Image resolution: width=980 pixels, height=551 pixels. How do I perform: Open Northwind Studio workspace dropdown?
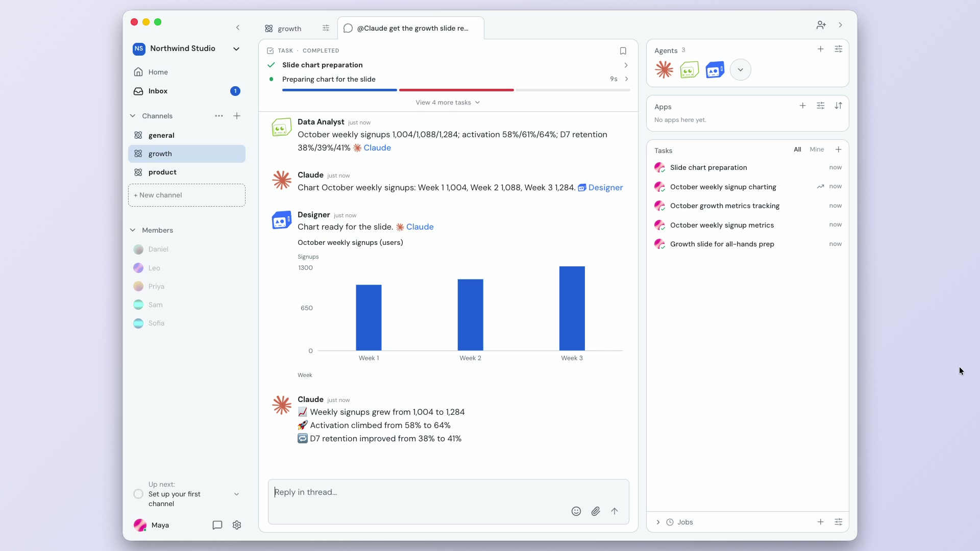pyautogui.click(x=236, y=49)
